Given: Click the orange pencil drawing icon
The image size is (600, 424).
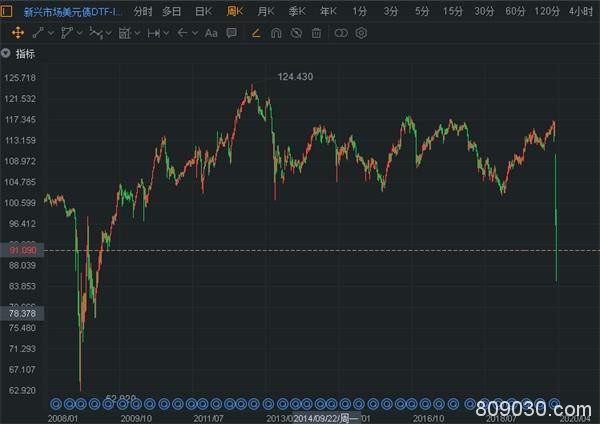Looking at the screenshot, I should click(x=256, y=33).
